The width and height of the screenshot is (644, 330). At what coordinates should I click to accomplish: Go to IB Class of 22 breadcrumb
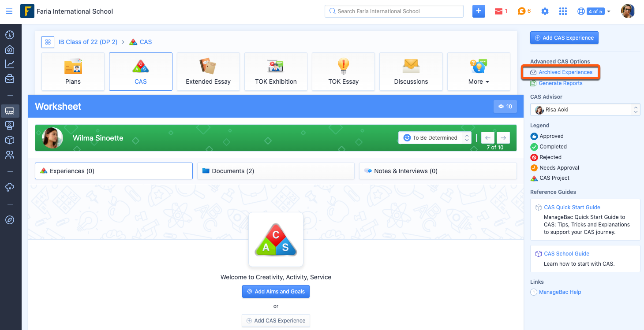[88, 42]
